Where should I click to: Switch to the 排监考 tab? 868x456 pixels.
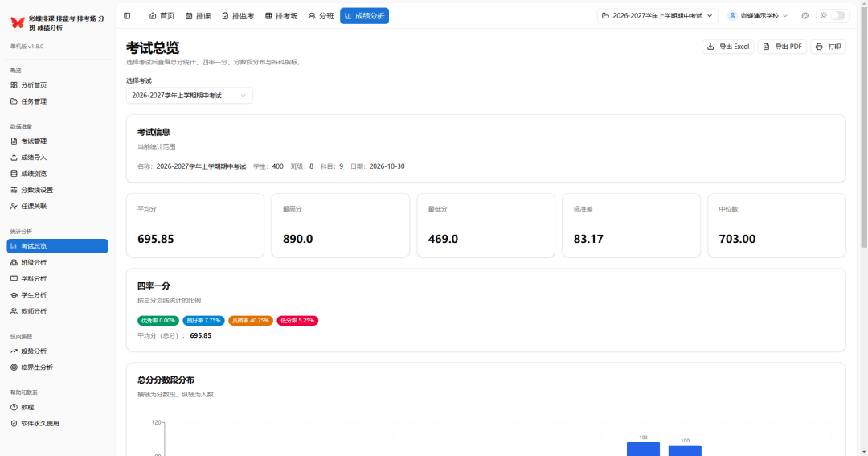(238, 16)
